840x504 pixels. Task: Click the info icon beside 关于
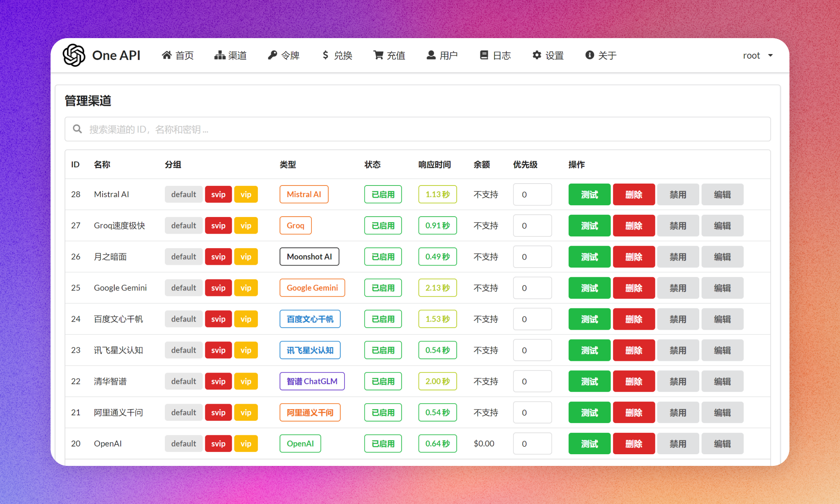[x=590, y=55]
